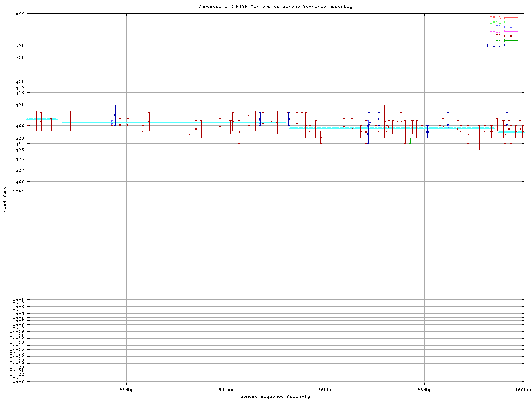The width and height of the screenshot is (532, 399).
Task: Select the NCI square legend marker
Action: [x=511, y=27]
